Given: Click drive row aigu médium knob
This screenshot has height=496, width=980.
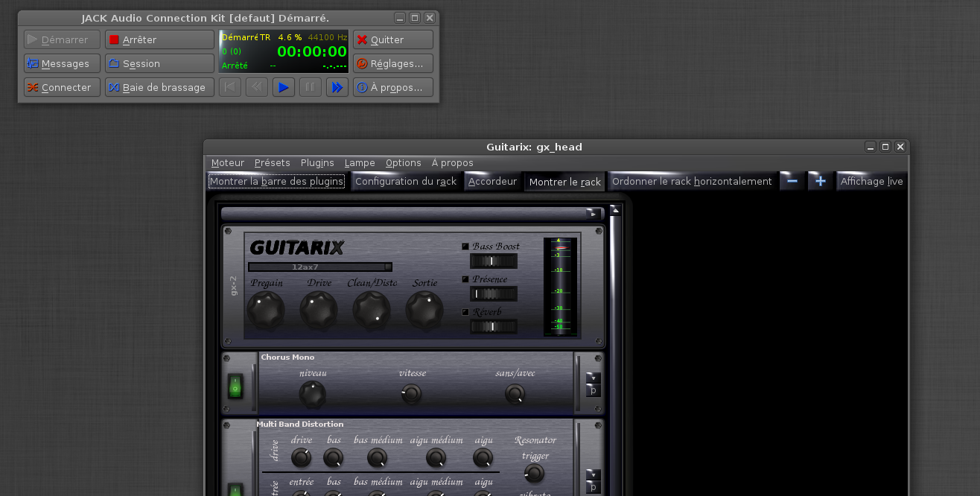Looking at the screenshot, I should [x=436, y=458].
